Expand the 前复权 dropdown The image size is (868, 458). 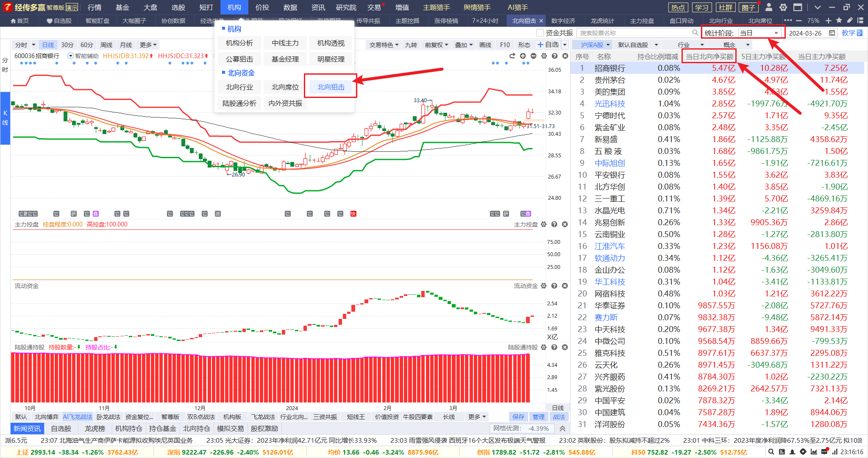[437, 45]
